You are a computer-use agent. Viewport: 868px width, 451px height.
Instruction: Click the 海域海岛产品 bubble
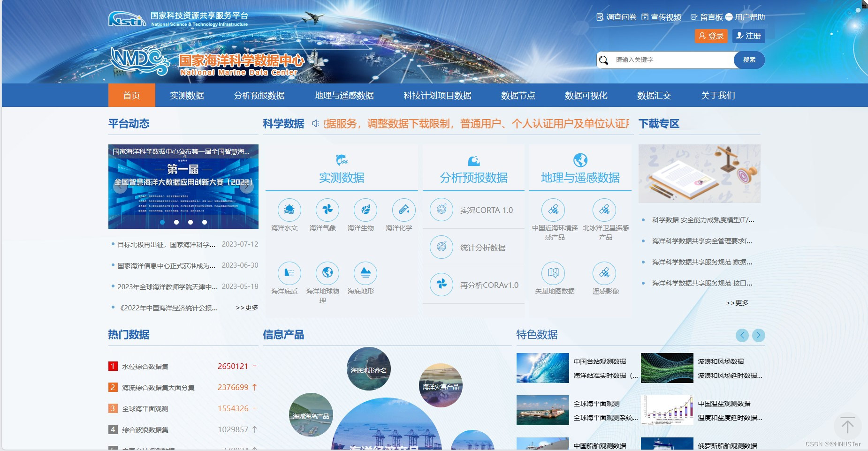[311, 415]
